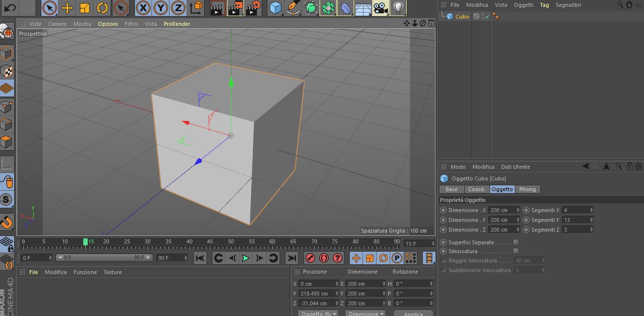Switch to Points mode in the left sidebar
Viewport: 644px width, 316px height.
(6, 106)
